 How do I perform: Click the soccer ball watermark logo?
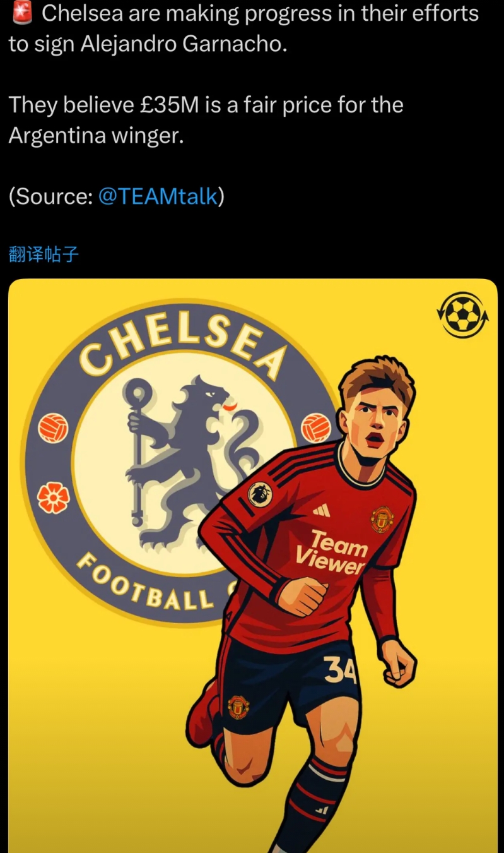463,314
